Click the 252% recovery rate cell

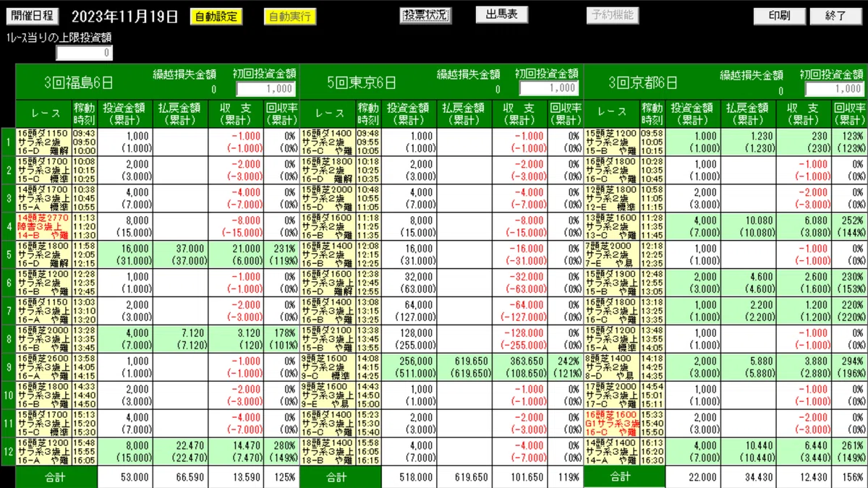[x=849, y=226]
